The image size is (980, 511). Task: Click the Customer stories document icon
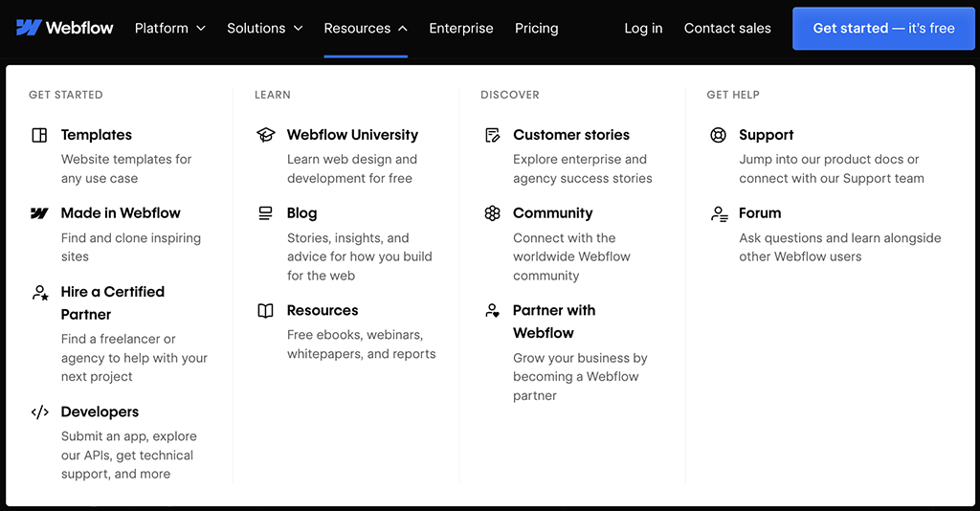[493, 135]
